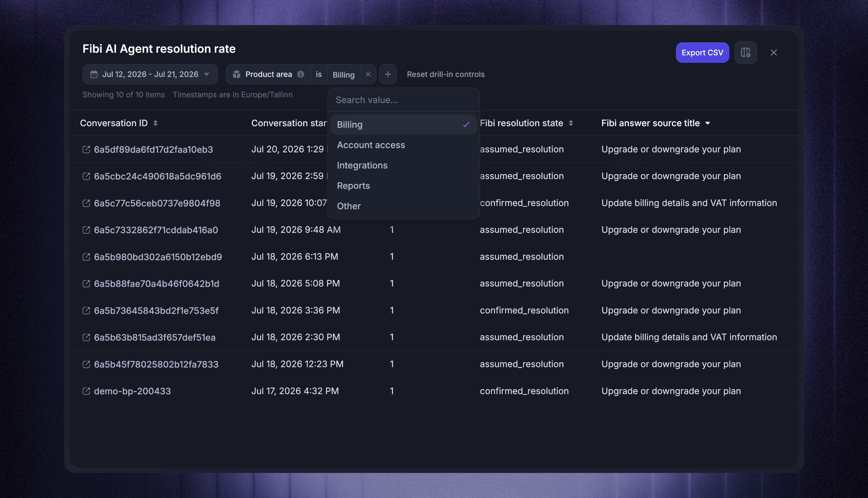
Task: Click 'Jul 19, 2026 9:48 AM' cell
Action: (296, 230)
